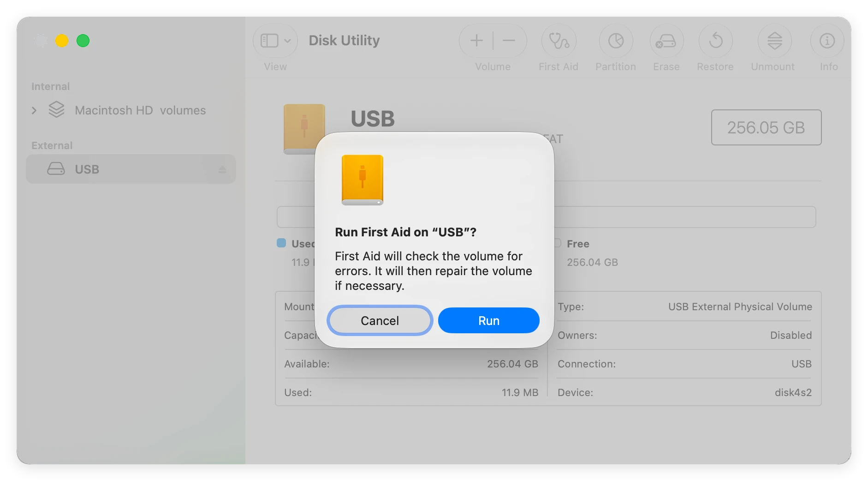
Task: Click the blue Used legend swatch
Action: pyautogui.click(x=281, y=243)
